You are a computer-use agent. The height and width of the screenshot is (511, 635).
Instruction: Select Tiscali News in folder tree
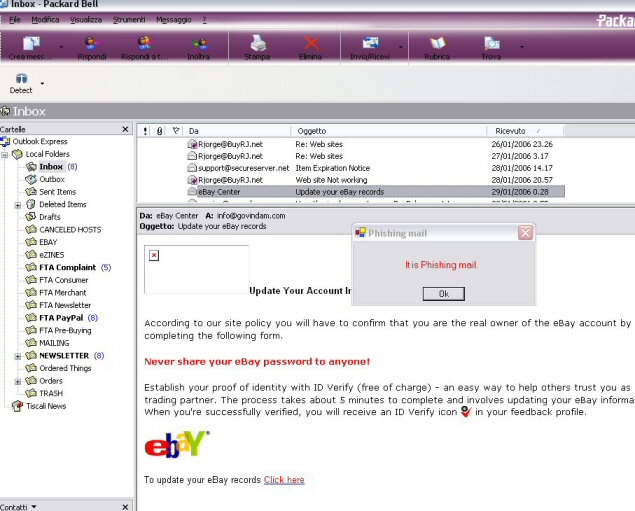pyautogui.click(x=46, y=406)
